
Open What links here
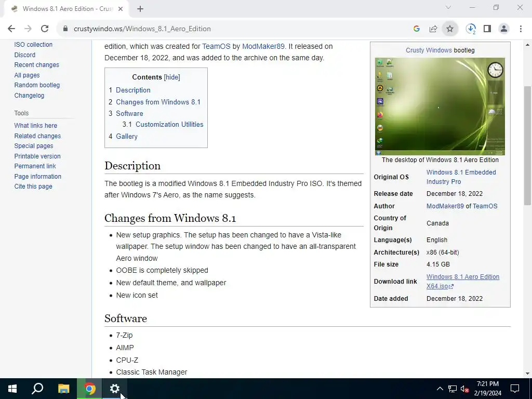36,126
